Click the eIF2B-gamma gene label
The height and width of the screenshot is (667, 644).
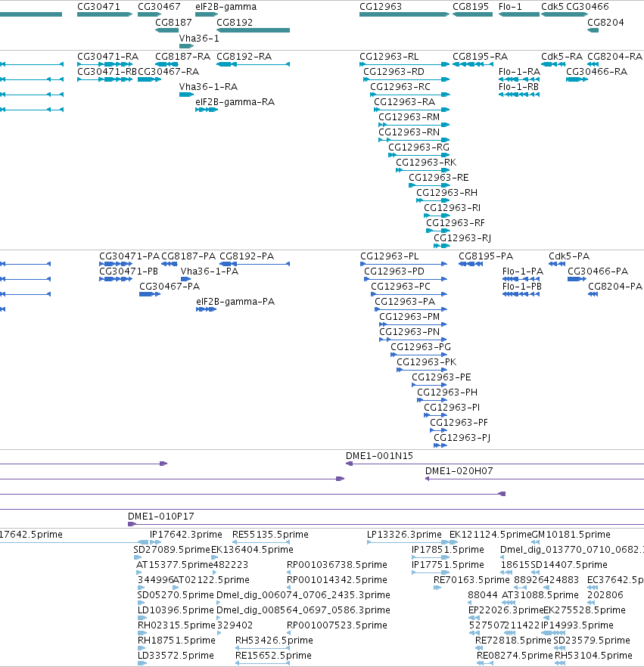(226, 7)
